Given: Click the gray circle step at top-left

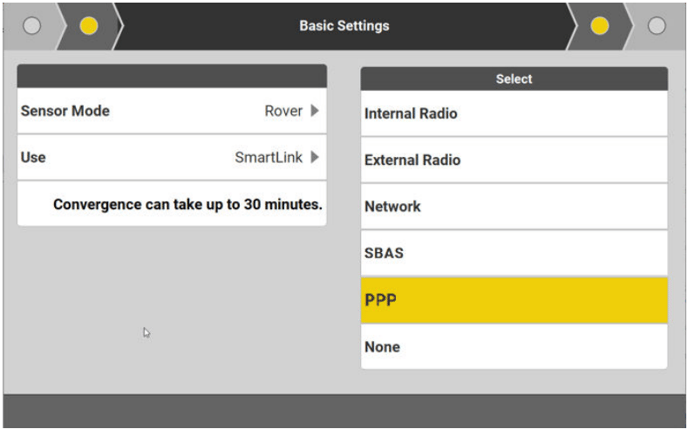Looking at the screenshot, I should (32, 26).
